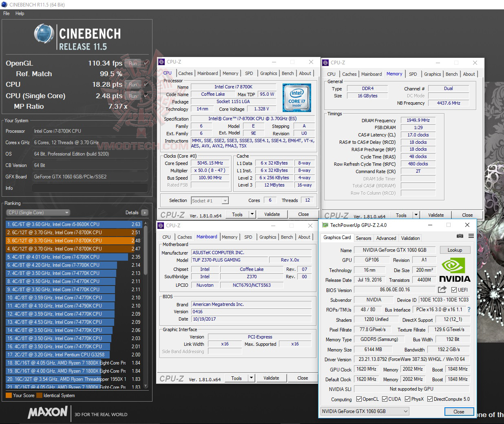The width and height of the screenshot is (504, 424).
Task: Click the question mark beside Bus Interface
Action: coord(468,310)
